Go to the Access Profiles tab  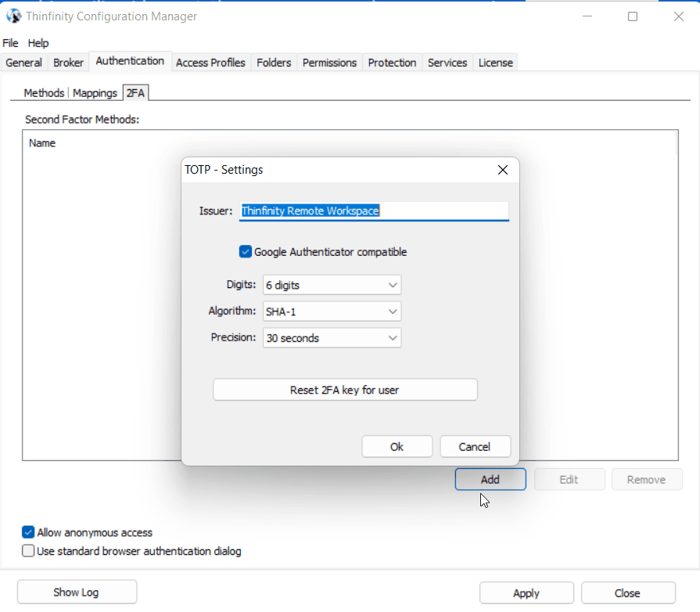pos(210,63)
